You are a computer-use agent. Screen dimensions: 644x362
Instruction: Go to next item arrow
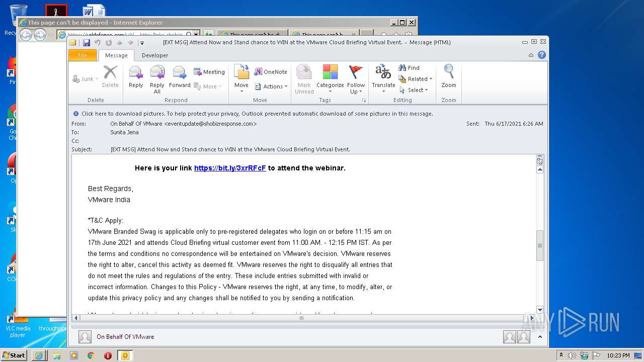[x=130, y=43]
